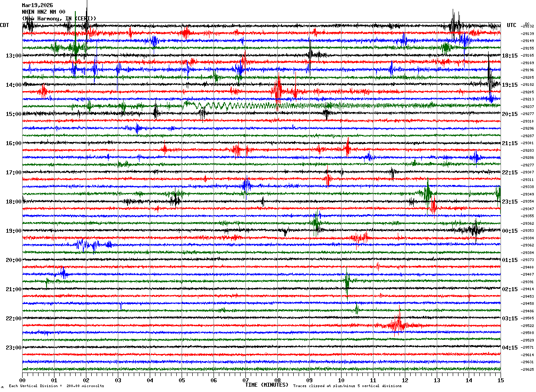The image size is (536, 392).
Task: Click the '23:00' CDT time label
Action: [14, 348]
